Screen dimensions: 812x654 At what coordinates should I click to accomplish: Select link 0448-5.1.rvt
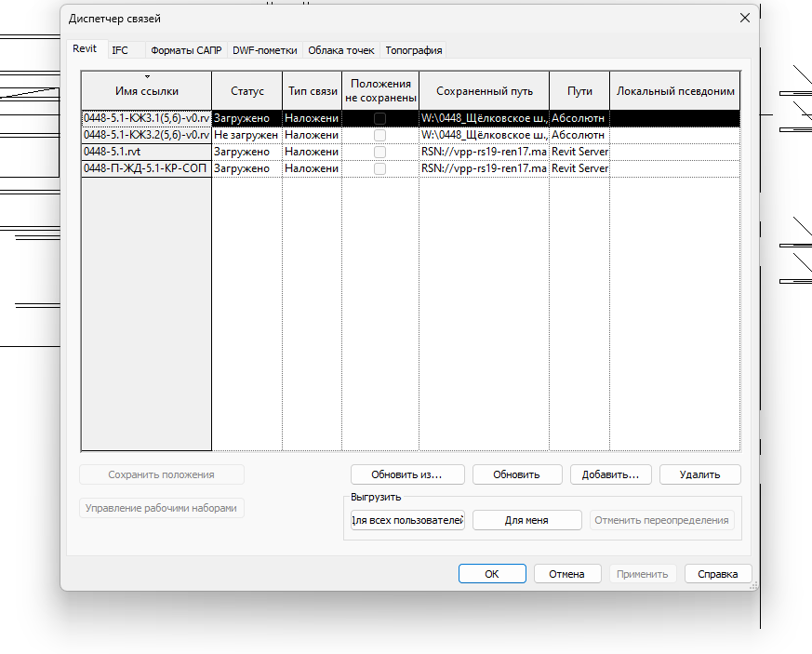147,152
